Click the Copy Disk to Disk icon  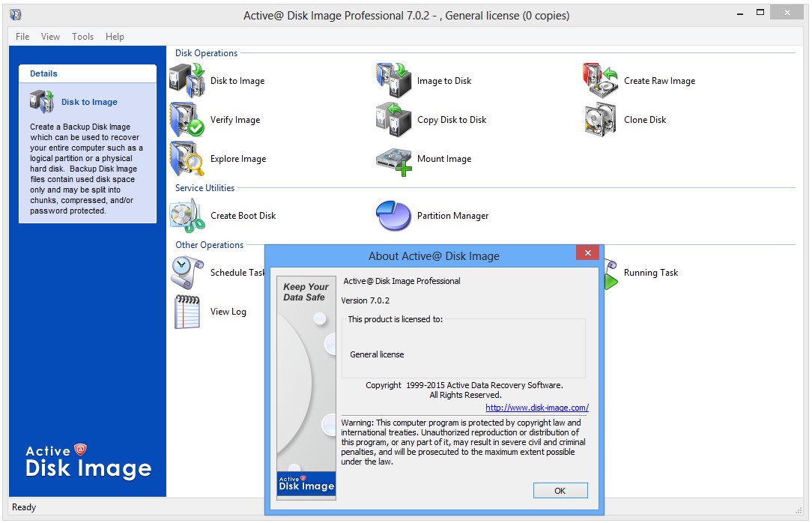click(394, 119)
